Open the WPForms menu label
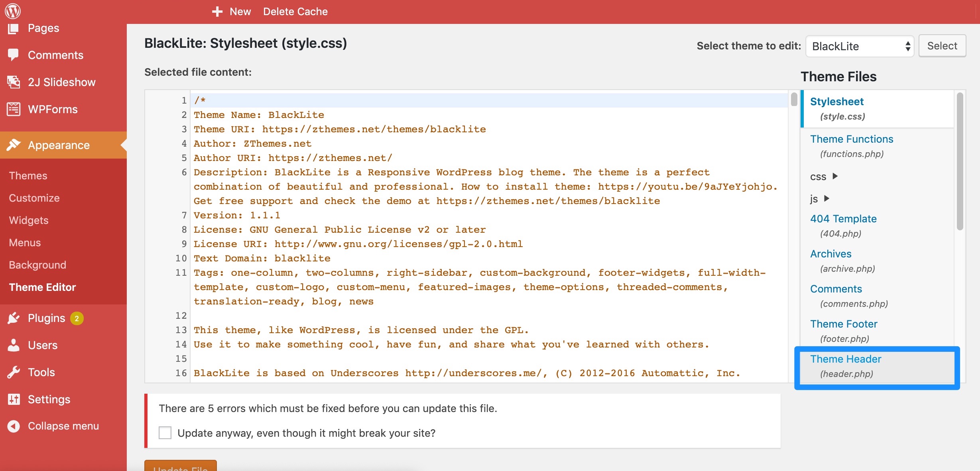Image resolution: width=980 pixels, height=471 pixels. 53,109
